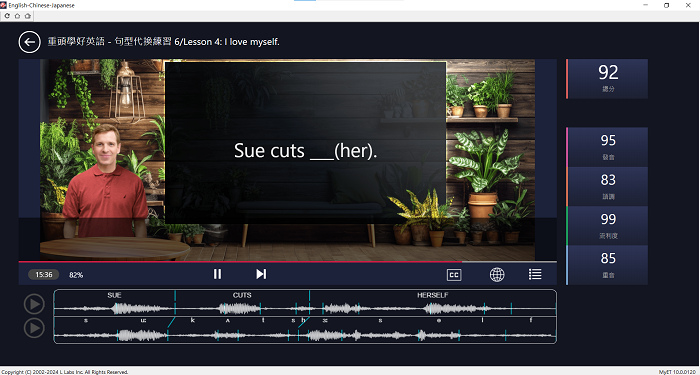Click the home icon next to the refresh icon
The height and width of the screenshot is (375, 700).
tap(17, 16)
